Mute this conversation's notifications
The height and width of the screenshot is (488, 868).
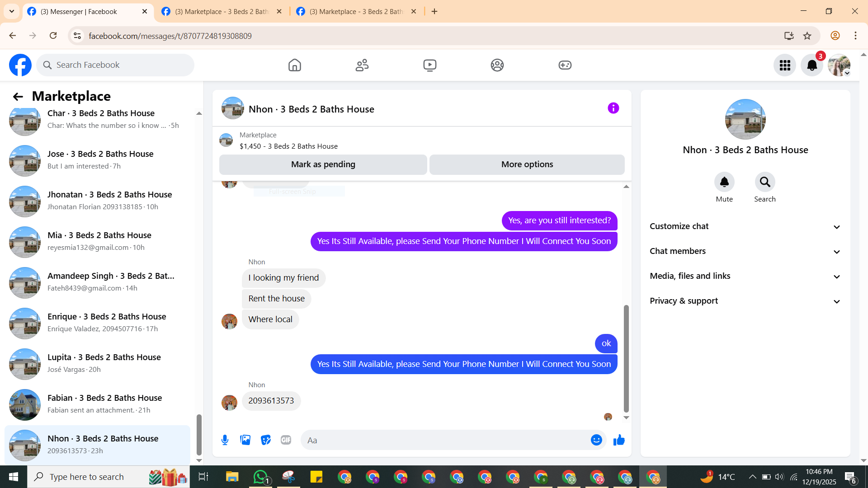[724, 182]
